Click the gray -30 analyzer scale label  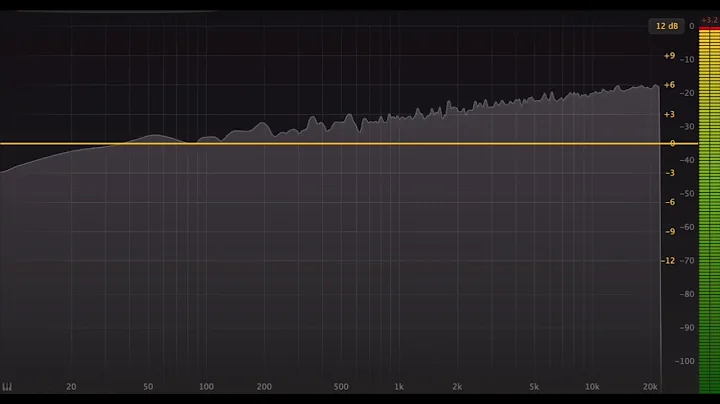click(687, 127)
